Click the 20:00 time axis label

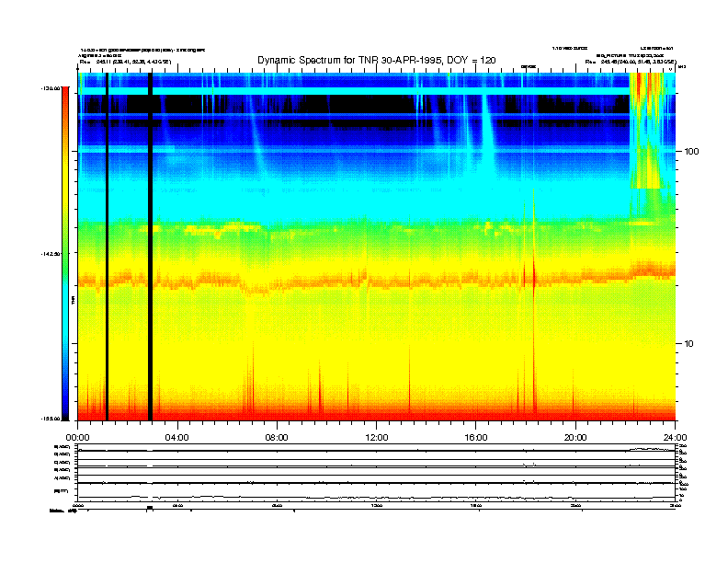pyautogui.click(x=575, y=438)
